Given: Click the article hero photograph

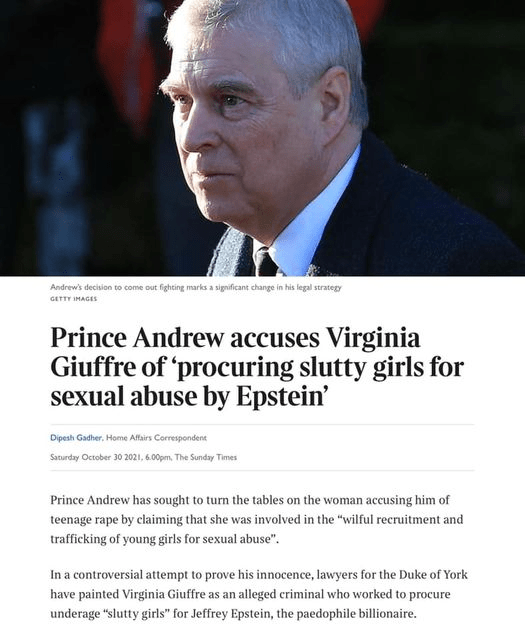Looking at the screenshot, I should [262, 138].
